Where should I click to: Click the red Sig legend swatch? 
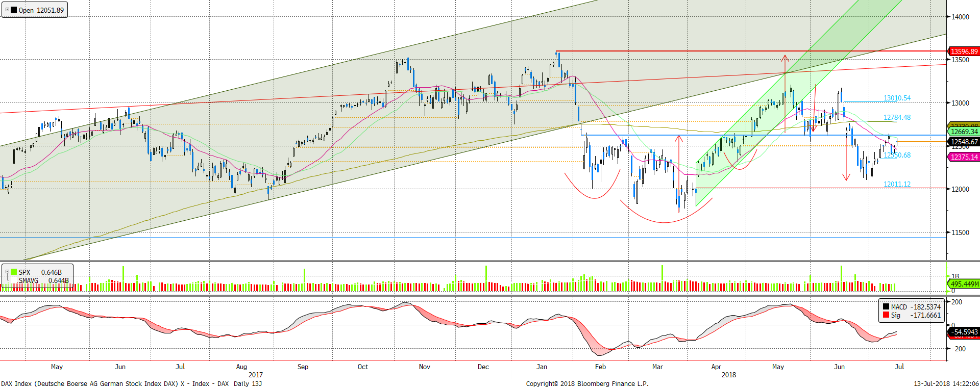(x=886, y=315)
